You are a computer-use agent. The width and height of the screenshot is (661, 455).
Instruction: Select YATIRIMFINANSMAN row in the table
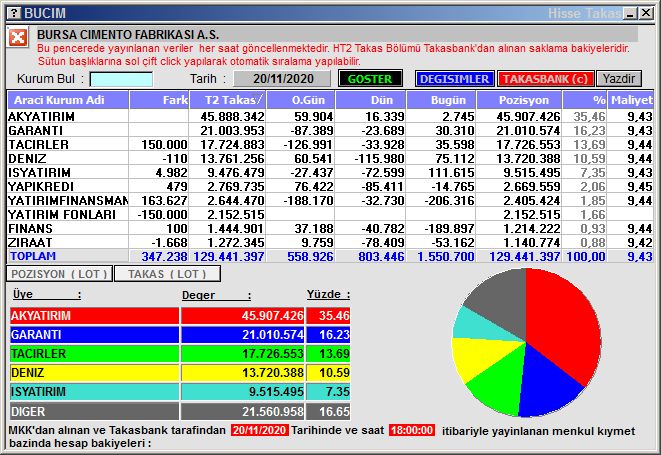click(330, 200)
